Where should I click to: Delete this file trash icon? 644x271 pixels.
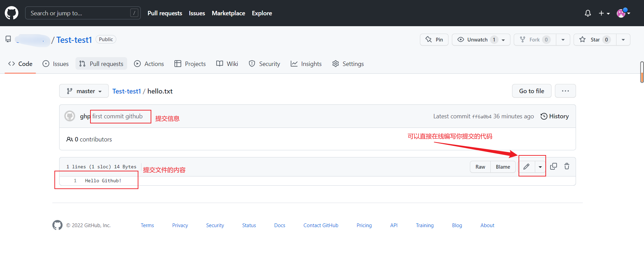[567, 166]
